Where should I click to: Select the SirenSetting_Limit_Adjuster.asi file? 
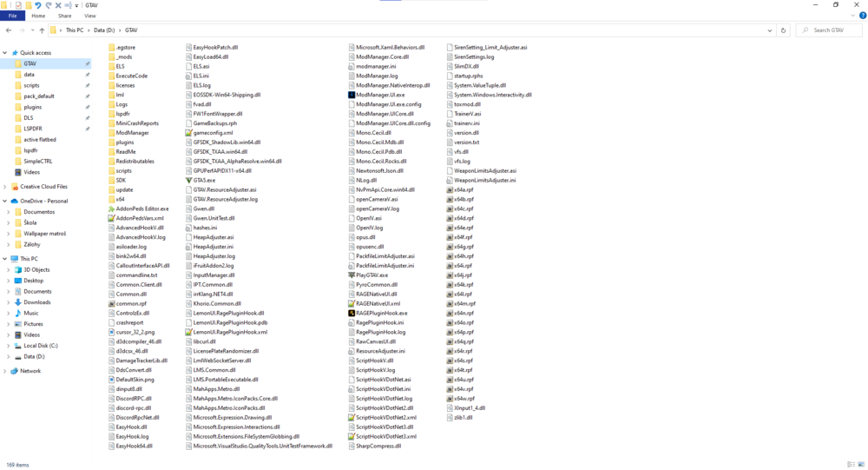click(x=490, y=48)
